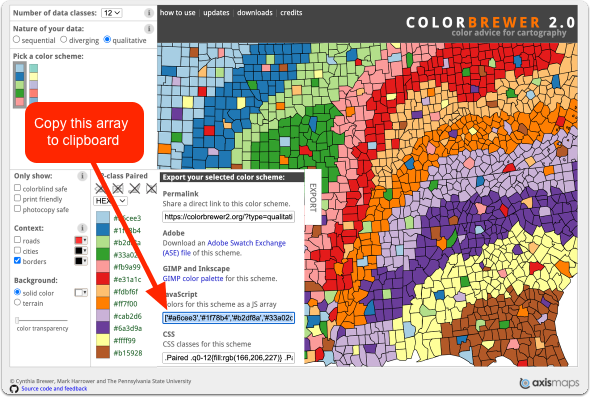Click the axismaps logo
The image size is (590, 397).
[x=549, y=383]
